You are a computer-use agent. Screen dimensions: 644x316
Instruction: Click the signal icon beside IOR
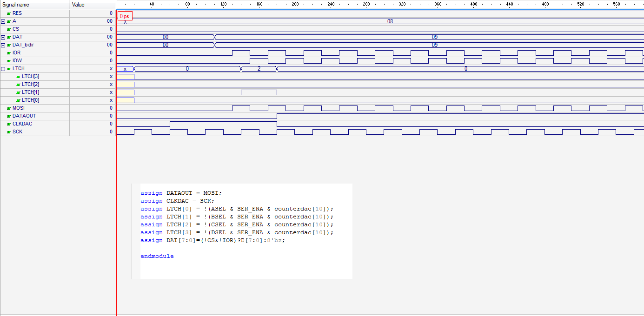click(x=9, y=53)
